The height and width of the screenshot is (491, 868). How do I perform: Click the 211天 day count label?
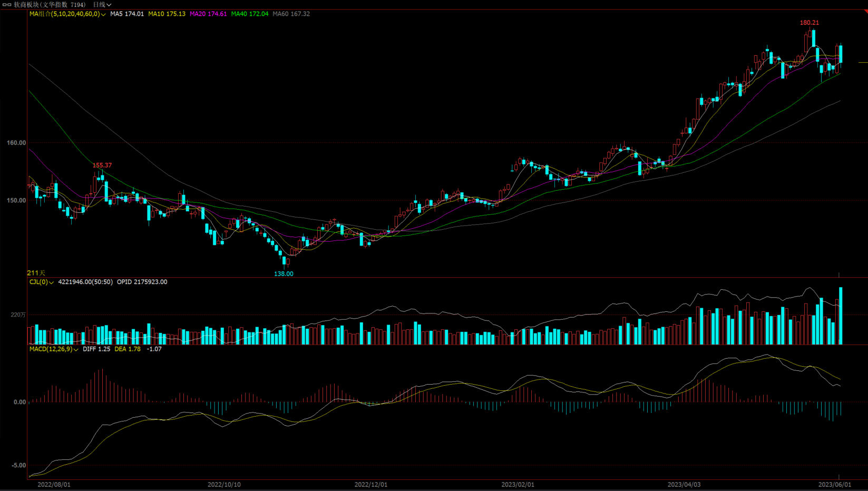click(36, 273)
